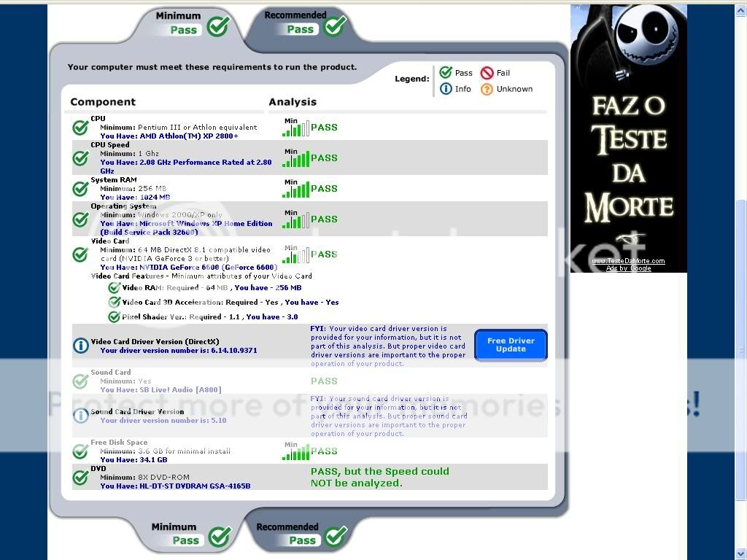The height and width of the screenshot is (560, 747).
Task: Open the Faz o Teste da Morte ad
Action: click(628, 138)
